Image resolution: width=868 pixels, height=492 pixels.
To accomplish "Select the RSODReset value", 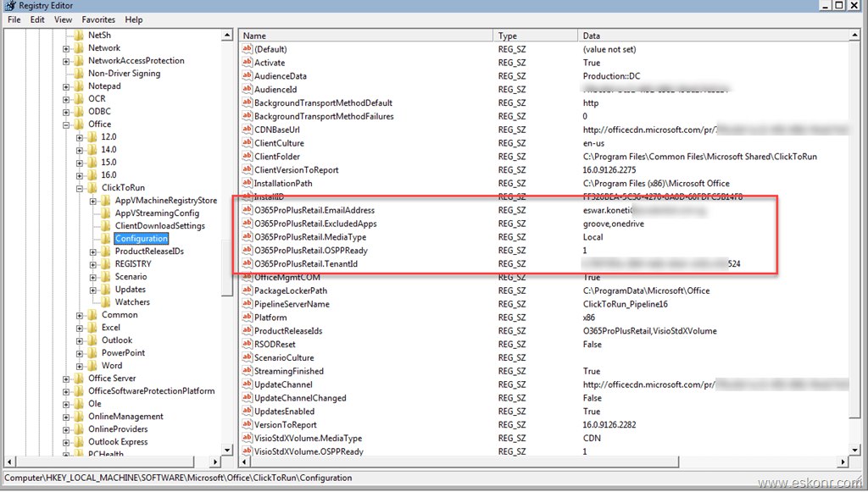I will pyautogui.click(x=275, y=344).
